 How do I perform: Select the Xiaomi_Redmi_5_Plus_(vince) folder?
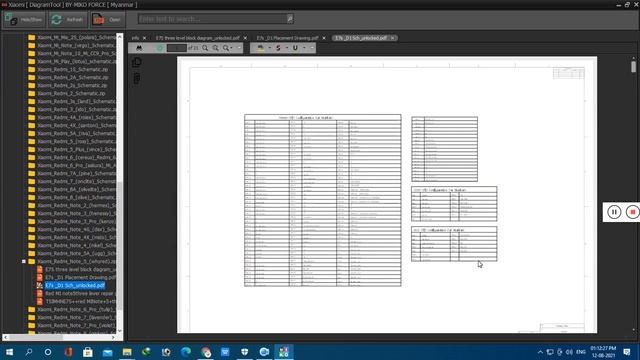76,149
